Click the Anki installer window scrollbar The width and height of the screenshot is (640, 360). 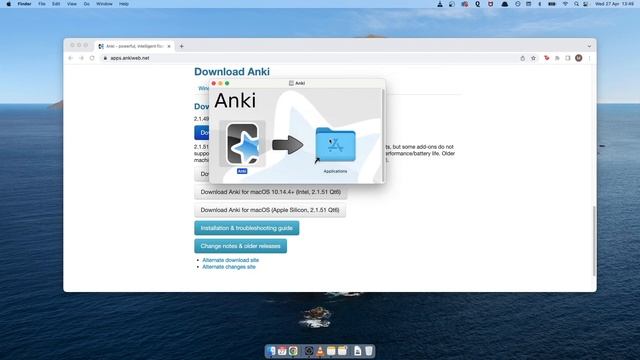click(383, 135)
